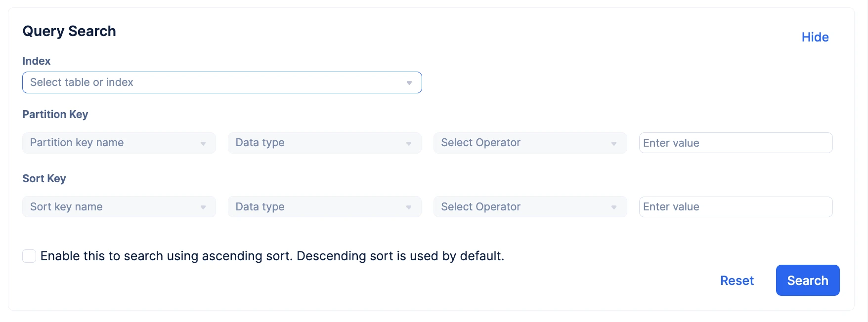Click the caret icon beside Sort key name
The width and height of the screenshot is (868, 322).
pyautogui.click(x=203, y=207)
